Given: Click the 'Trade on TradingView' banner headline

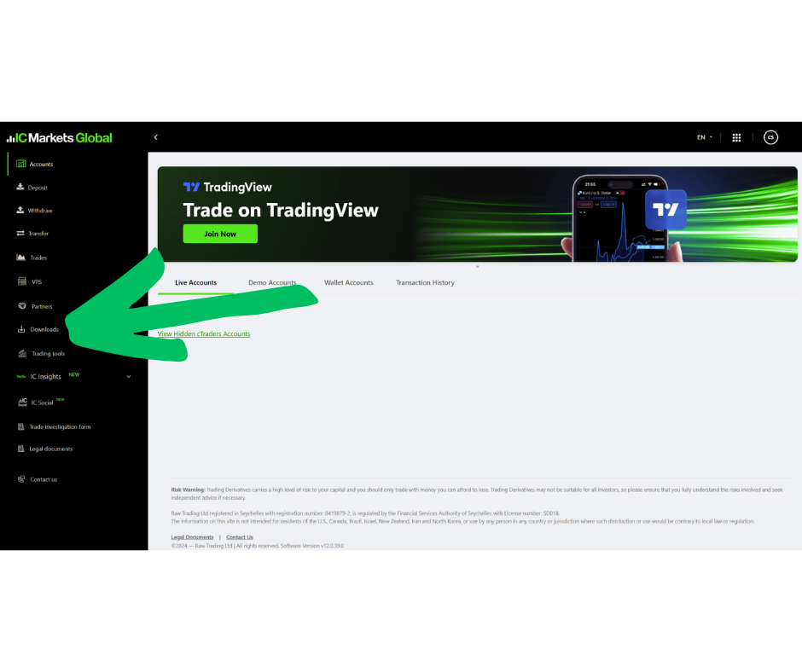Looking at the screenshot, I should pyautogui.click(x=281, y=210).
